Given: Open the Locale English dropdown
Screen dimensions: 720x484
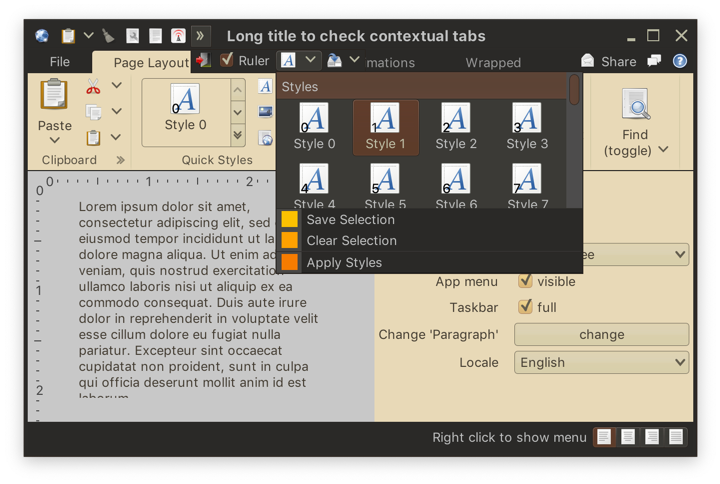Looking at the screenshot, I should (x=601, y=362).
